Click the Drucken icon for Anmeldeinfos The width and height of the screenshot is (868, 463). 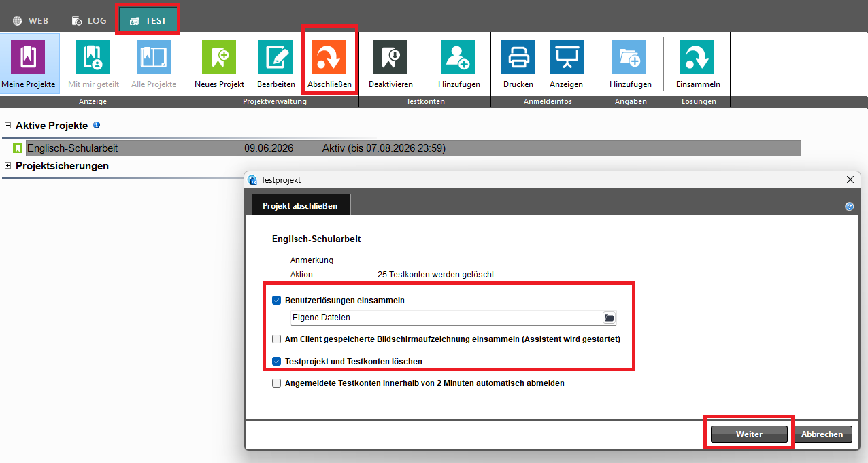point(518,56)
